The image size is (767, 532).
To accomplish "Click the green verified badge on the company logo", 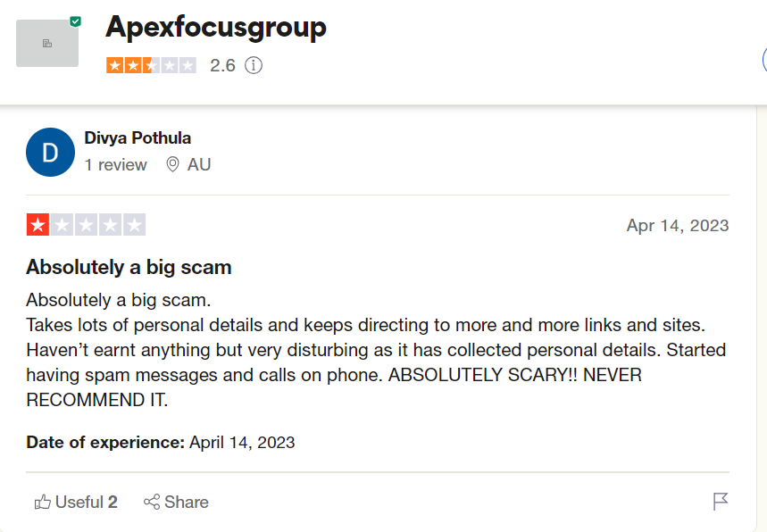I will (75, 21).
